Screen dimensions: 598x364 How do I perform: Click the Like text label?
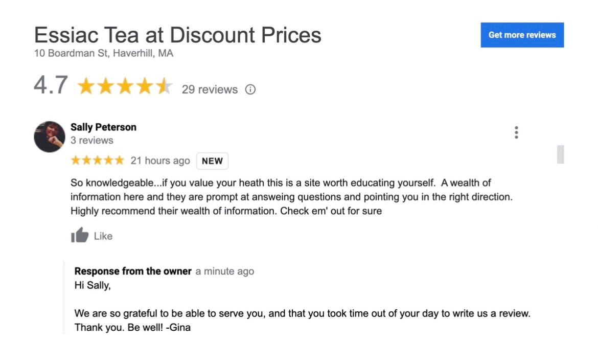coord(103,236)
